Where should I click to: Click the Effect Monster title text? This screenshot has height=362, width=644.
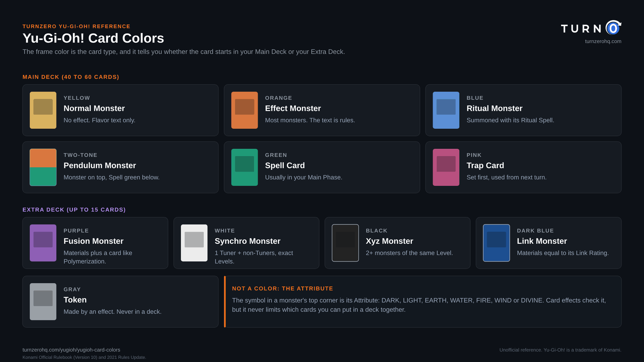[x=293, y=108]
